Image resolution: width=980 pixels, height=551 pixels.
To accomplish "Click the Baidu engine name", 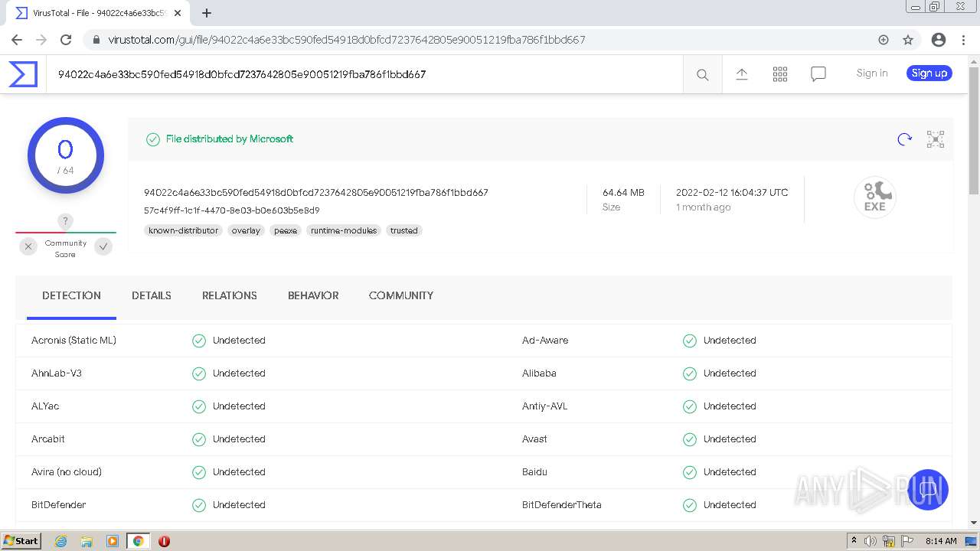I will coord(534,472).
